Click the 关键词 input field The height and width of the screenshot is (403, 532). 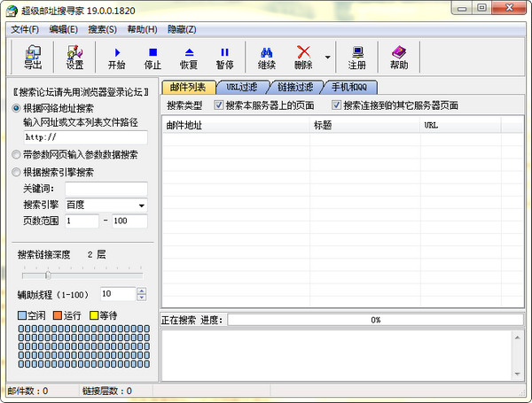coord(106,190)
